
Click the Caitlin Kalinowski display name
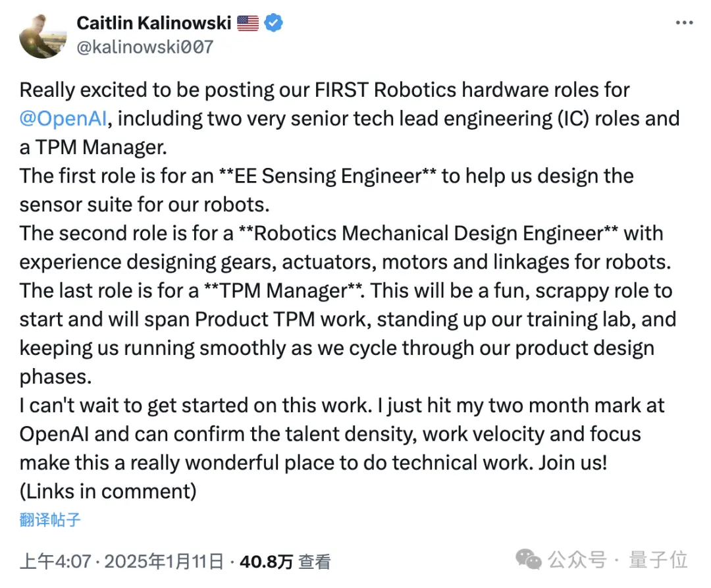[154, 23]
